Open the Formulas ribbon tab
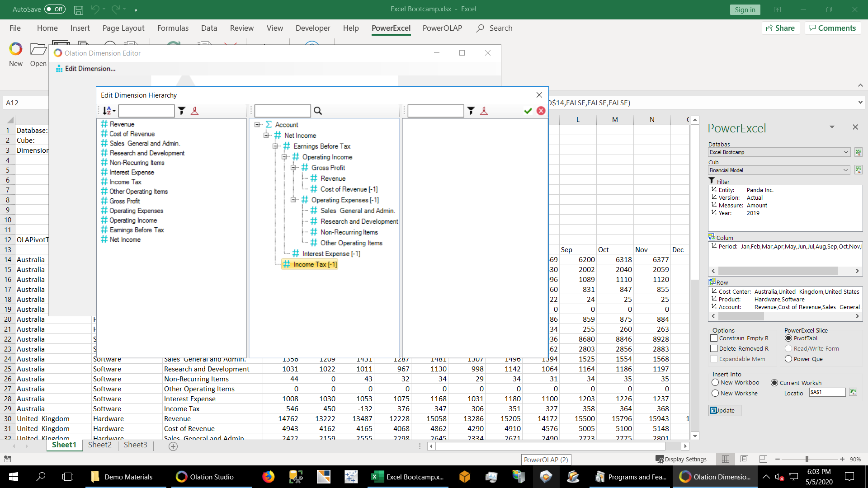 173,28
